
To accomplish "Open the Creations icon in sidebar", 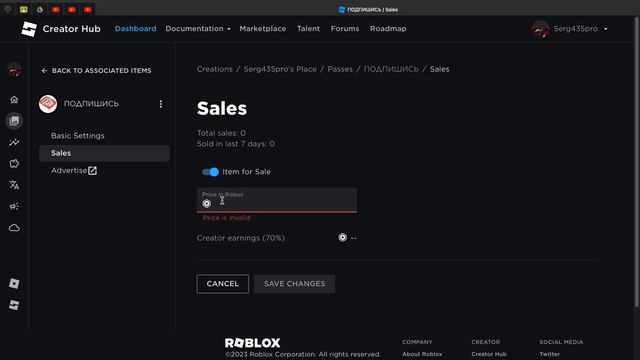I will pyautogui.click(x=14, y=121).
